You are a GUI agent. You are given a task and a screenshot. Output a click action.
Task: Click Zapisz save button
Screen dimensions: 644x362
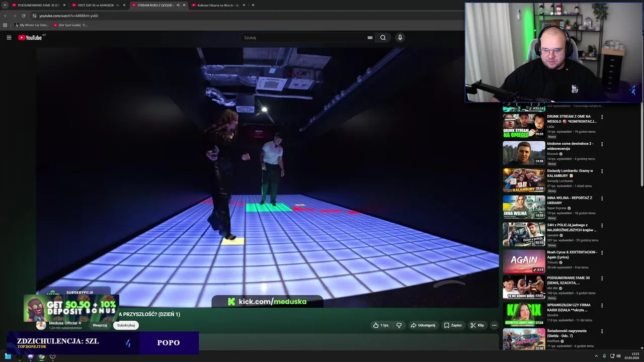[453, 325]
